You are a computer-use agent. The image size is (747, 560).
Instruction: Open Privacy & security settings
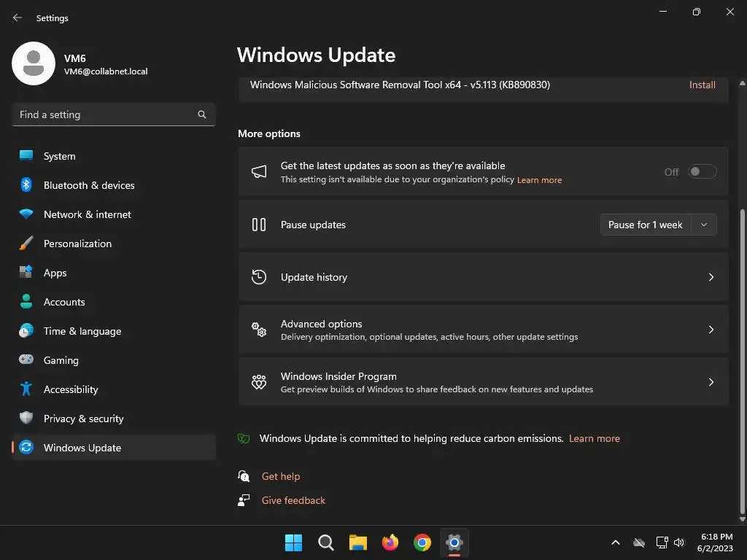pos(113,419)
